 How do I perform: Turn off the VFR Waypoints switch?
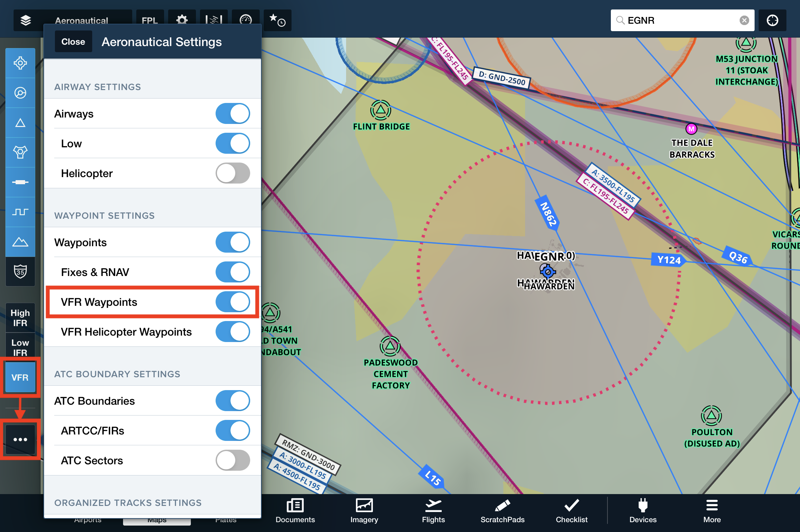[233, 302]
